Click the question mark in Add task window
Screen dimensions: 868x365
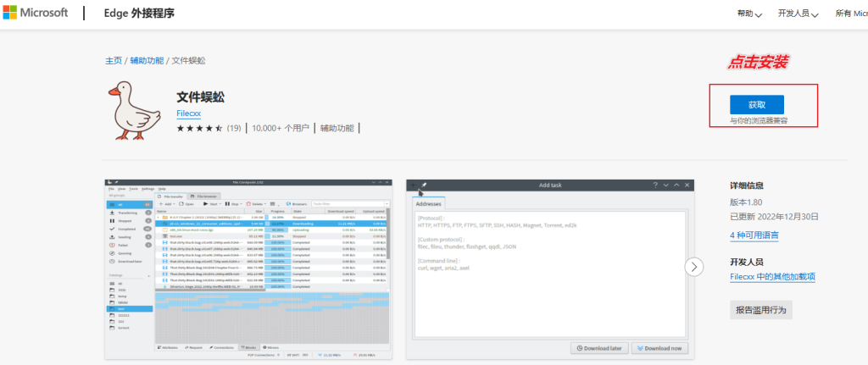(654, 185)
